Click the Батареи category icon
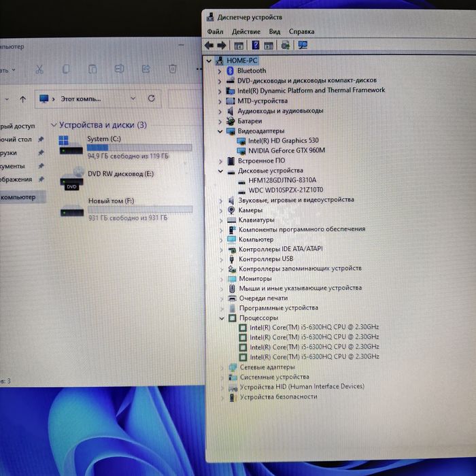The width and height of the screenshot is (476, 476). tap(231, 121)
